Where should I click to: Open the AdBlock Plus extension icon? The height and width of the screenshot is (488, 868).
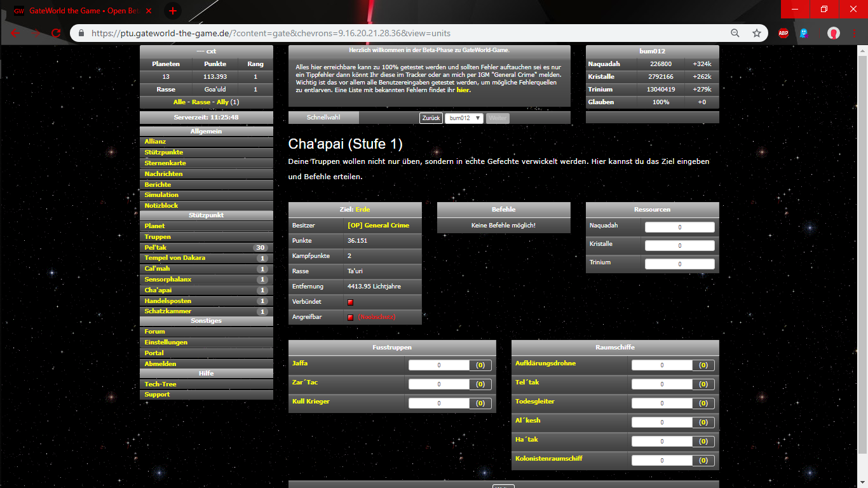(783, 33)
